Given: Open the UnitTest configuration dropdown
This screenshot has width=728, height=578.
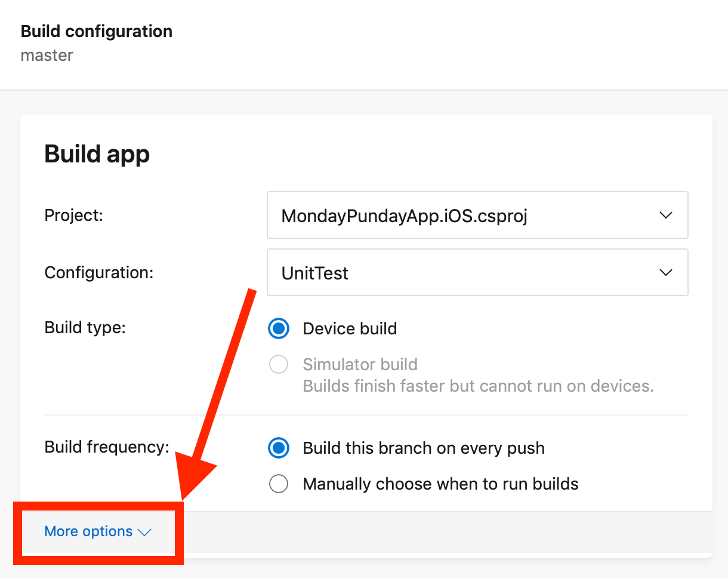Looking at the screenshot, I should 477,272.
